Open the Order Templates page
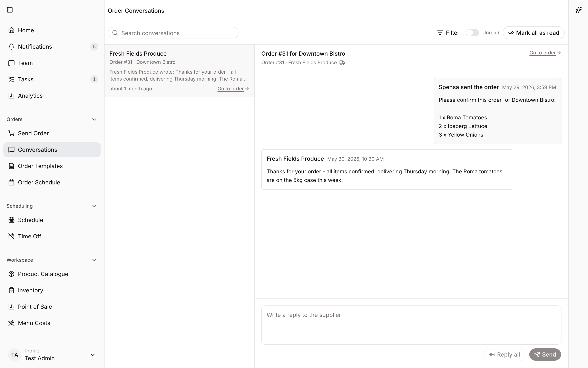The width and height of the screenshot is (588, 368). click(x=52, y=166)
